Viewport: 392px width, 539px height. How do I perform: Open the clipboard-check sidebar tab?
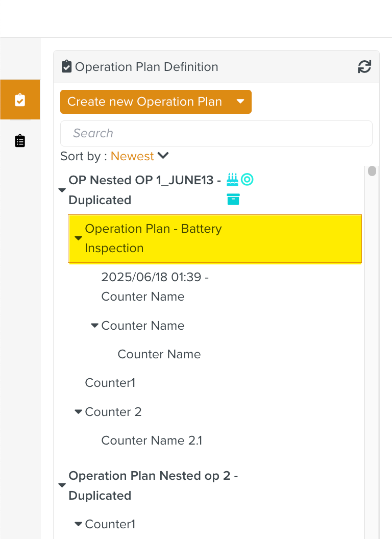click(x=20, y=100)
